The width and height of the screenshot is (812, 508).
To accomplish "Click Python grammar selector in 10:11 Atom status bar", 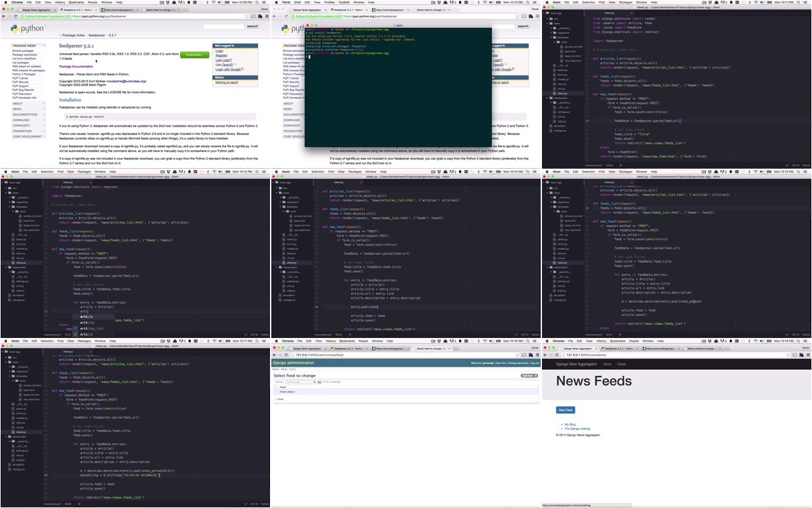I will pyautogui.click(x=806, y=165).
